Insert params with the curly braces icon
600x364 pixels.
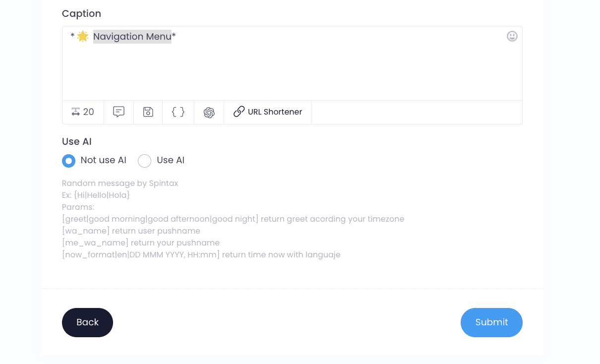[x=178, y=112]
